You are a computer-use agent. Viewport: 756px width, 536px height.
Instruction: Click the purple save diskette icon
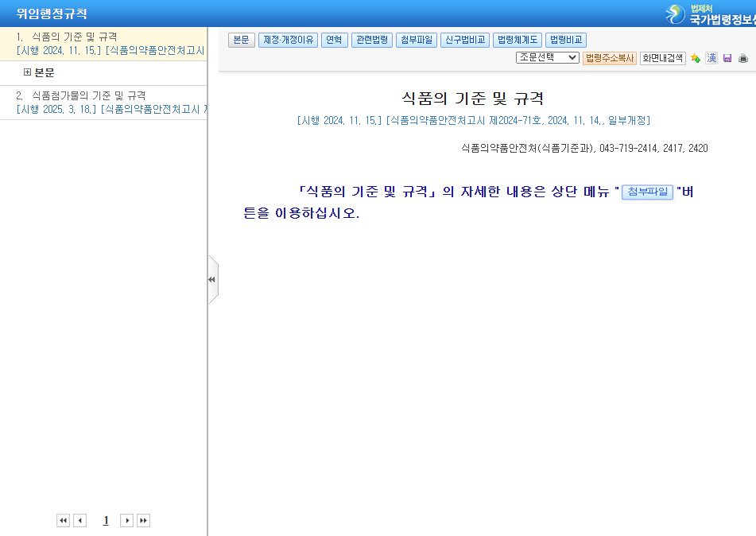tap(727, 58)
